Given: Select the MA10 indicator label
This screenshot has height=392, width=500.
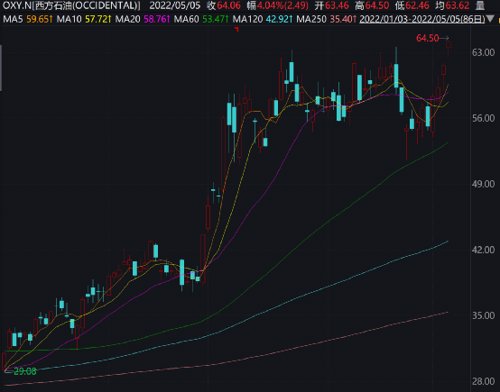Looking at the screenshot, I should tap(69, 19).
